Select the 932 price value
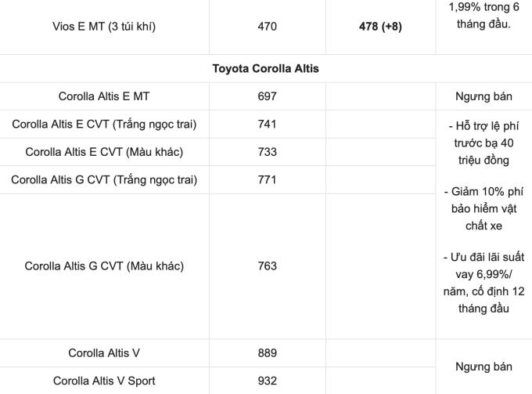 pos(267,381)
